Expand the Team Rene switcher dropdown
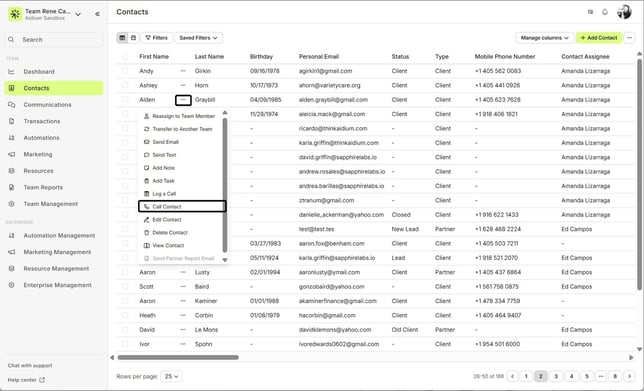The image size is (644, 391). pyautogui.click(x=78, y=14)
